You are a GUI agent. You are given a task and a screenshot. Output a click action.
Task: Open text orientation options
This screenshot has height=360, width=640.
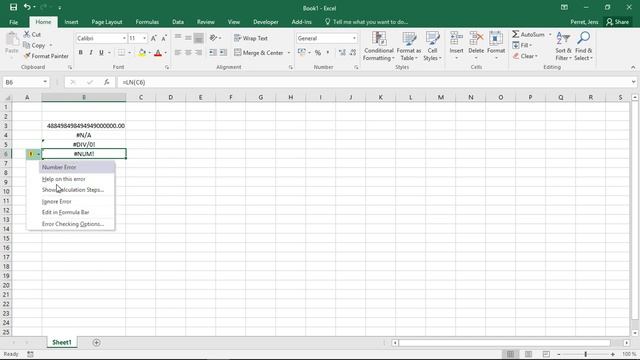click(215, 38)
